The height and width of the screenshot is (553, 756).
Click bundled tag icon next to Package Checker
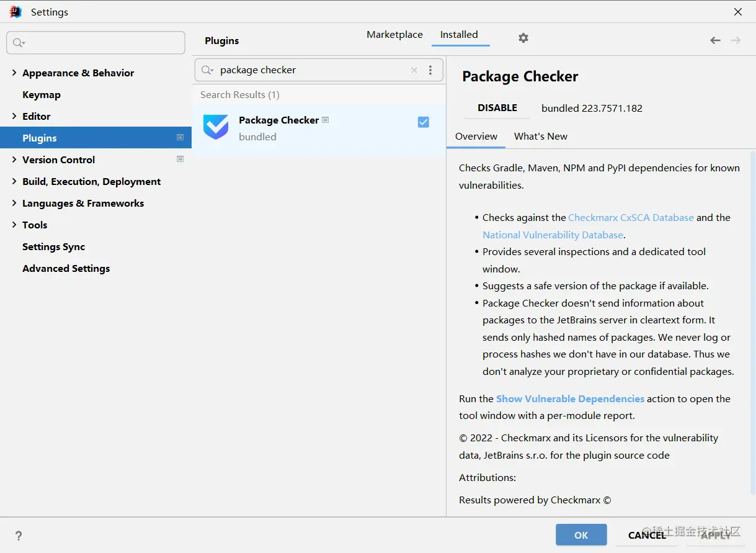tap(326, 120)
